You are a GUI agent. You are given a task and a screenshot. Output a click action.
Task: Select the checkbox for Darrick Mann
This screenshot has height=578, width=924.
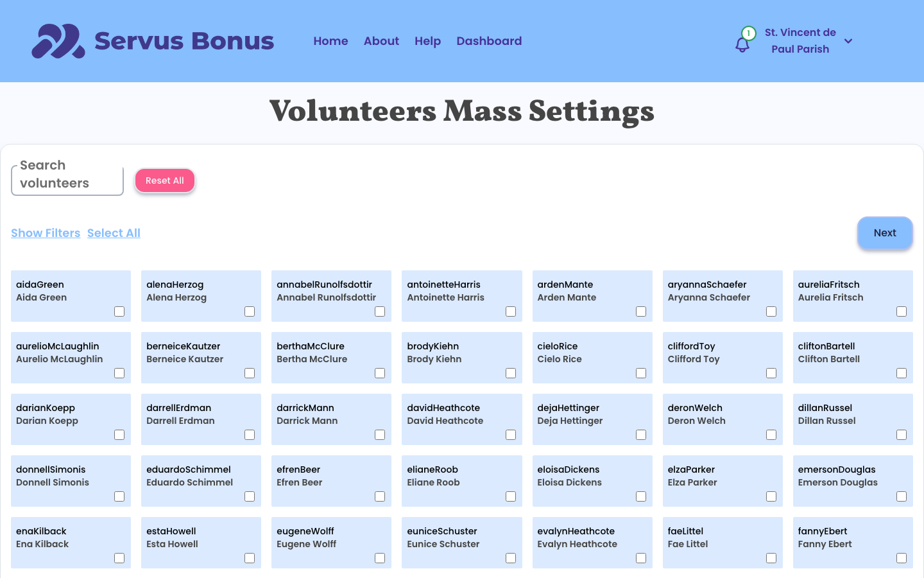point(380,435)
